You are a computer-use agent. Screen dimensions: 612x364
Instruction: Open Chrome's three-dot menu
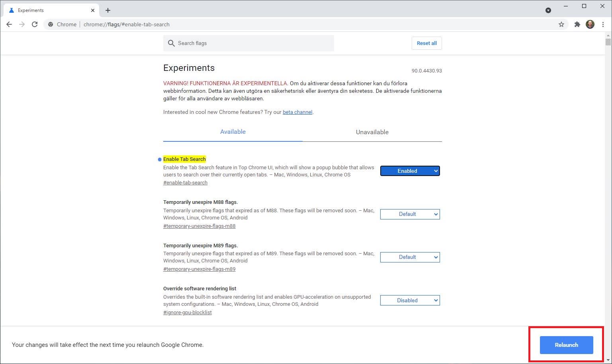(x=603, y=24)
